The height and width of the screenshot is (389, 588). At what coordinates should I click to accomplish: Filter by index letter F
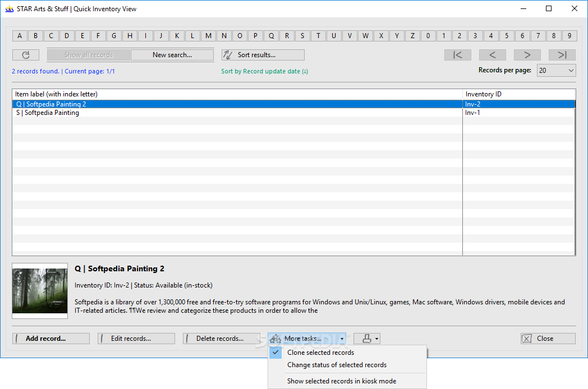tap(98, 36)
